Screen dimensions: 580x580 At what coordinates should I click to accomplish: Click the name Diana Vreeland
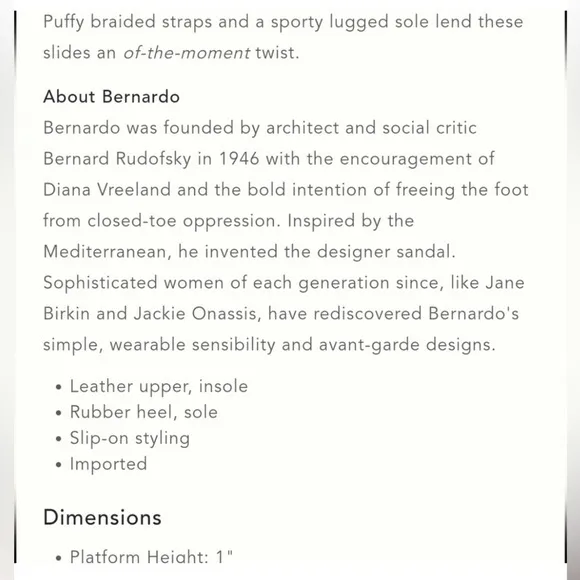coord(107,190)
